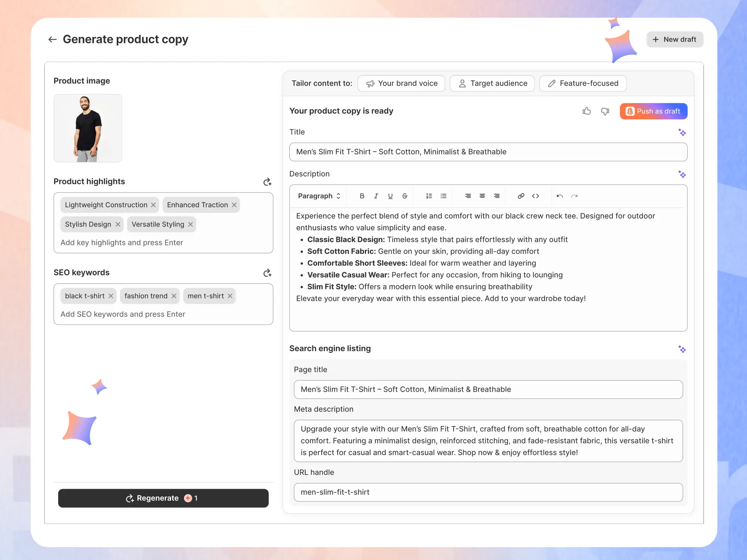Toggle bold formatting in the description editor
This screenshot has height=560, width=747.
coord(362,196)
